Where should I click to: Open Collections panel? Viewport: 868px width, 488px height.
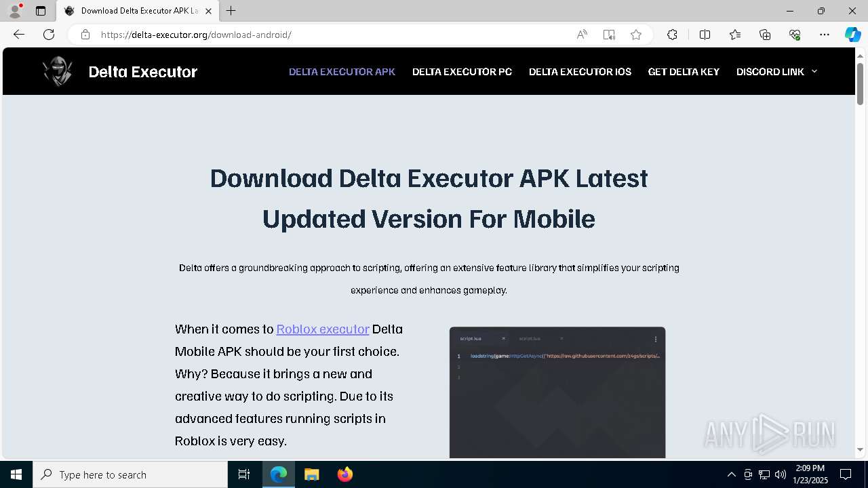pyautogui.click(x=765, y=35)
